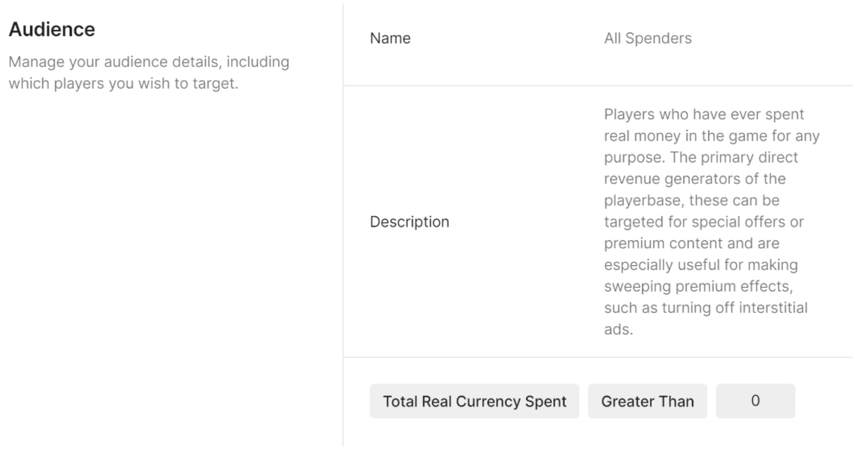Viewport: 868px width, 463px height.
Task: Click 'premium content and are' description line
Action: click(x=691, y=244)
